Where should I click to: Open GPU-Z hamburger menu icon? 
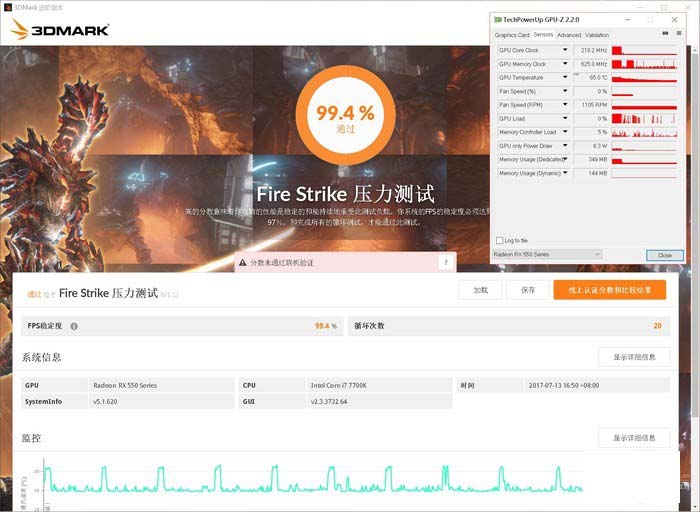(678, 35)
